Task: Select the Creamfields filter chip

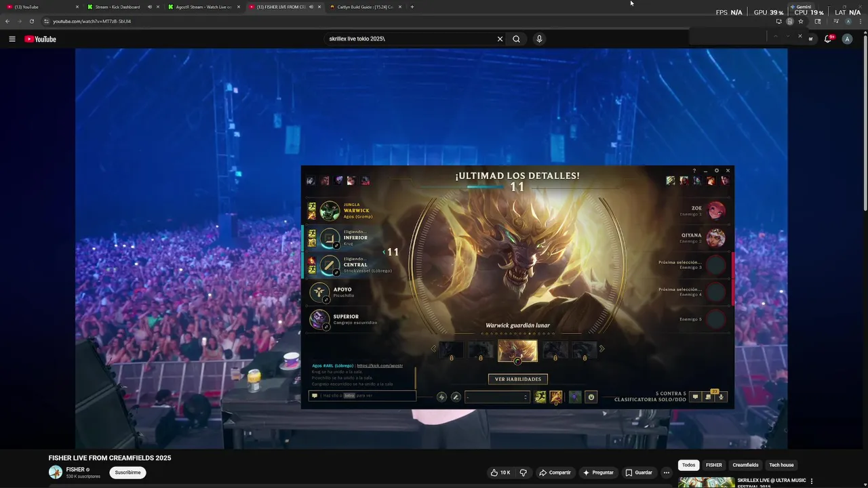Action: click(745, 465)
